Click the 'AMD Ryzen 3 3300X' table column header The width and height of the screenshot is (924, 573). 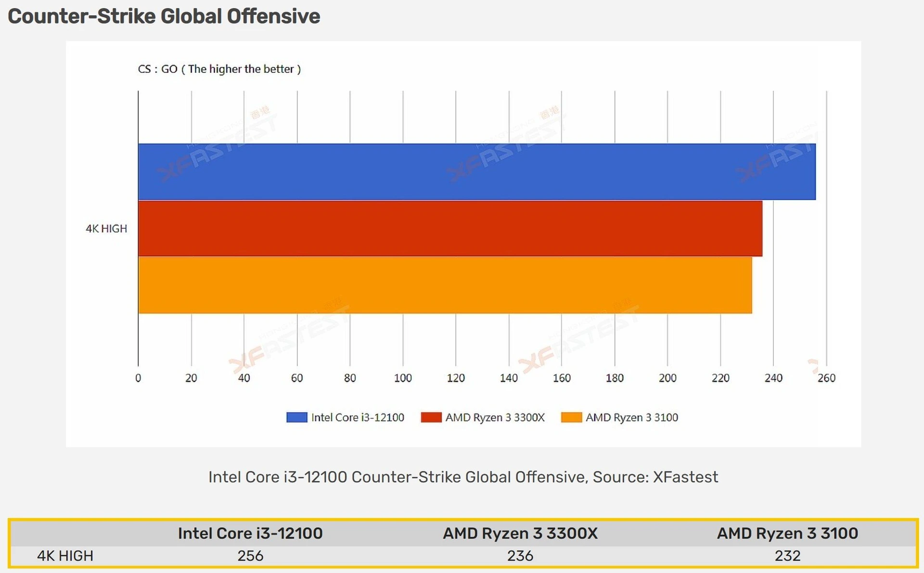point(520,533)
